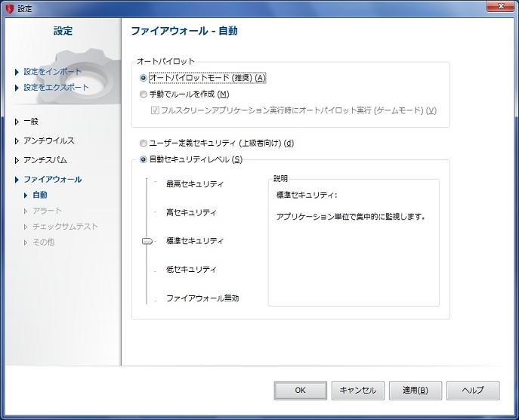Click the arrow beside 設定をインポート
519x420 pixels.
(x=17, y=72)
